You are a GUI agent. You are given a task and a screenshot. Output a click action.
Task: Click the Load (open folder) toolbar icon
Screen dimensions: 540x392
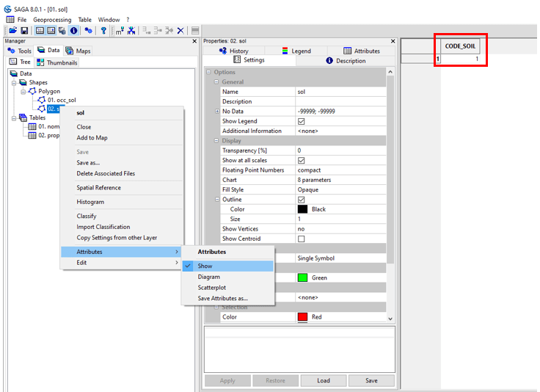pos(12,30)
